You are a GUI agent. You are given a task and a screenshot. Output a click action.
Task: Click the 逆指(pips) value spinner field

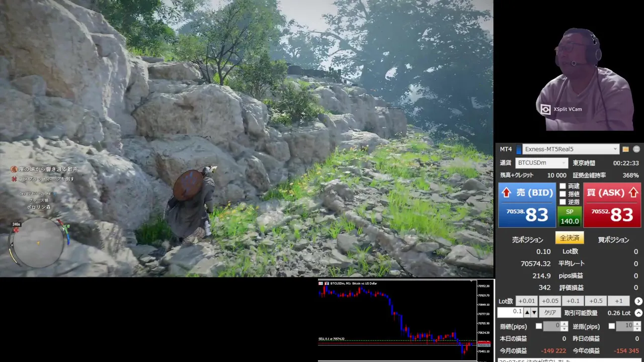coord(628,326)
